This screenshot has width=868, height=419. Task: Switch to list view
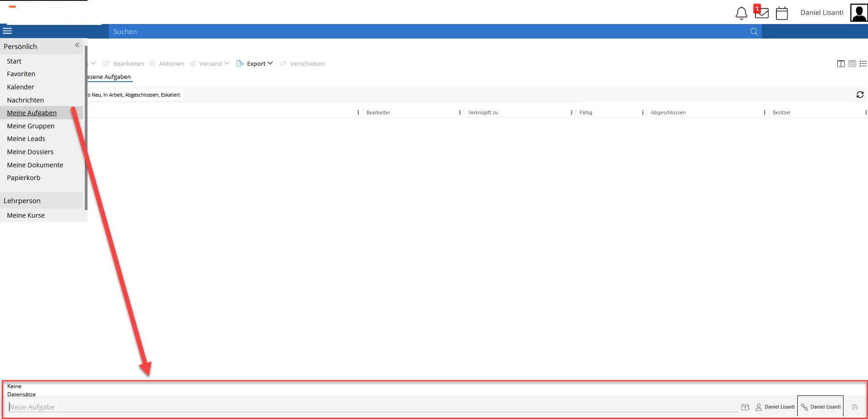[863, 64]
